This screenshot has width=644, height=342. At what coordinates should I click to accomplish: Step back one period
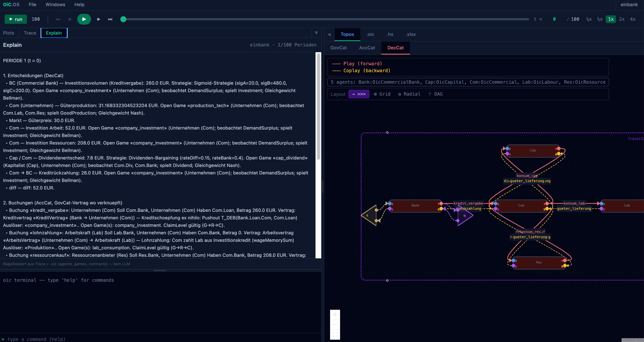[x=70, y=19]
